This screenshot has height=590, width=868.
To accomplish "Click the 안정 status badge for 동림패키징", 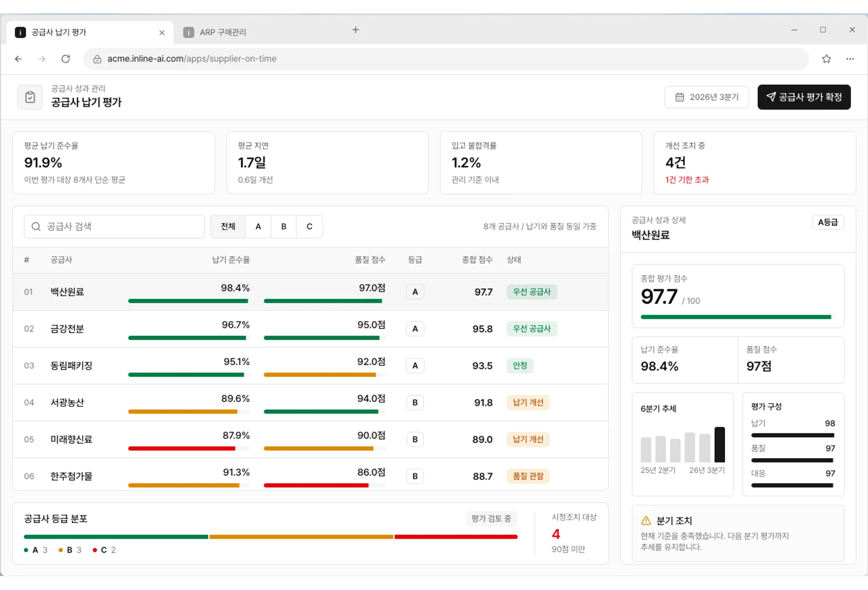I will point(520,366).
